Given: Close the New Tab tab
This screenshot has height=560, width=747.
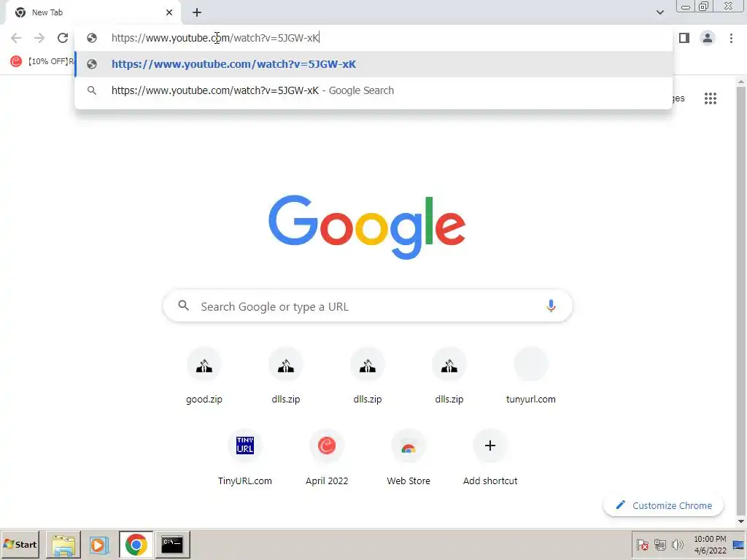Looking at the screenshot, I should click(x=169, y=12).
